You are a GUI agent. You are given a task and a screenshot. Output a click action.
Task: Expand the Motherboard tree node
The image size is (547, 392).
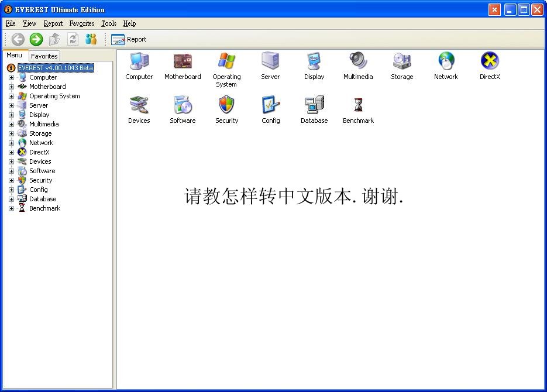click(11, 87)
